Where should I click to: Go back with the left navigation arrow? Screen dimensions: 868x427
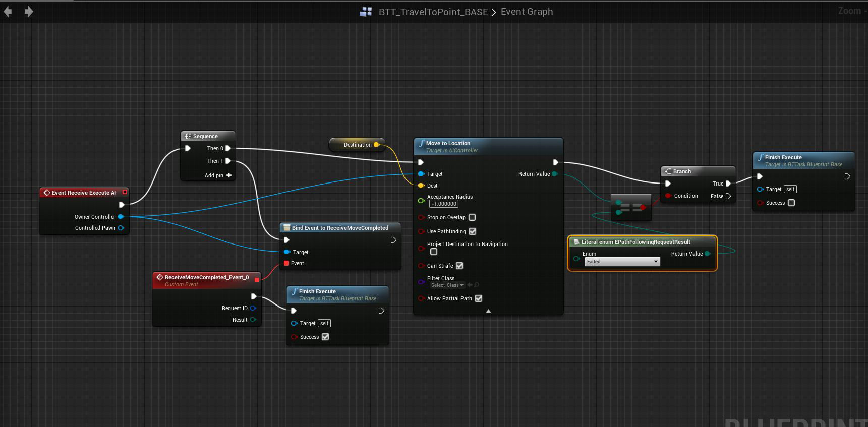tap(8, 11)
